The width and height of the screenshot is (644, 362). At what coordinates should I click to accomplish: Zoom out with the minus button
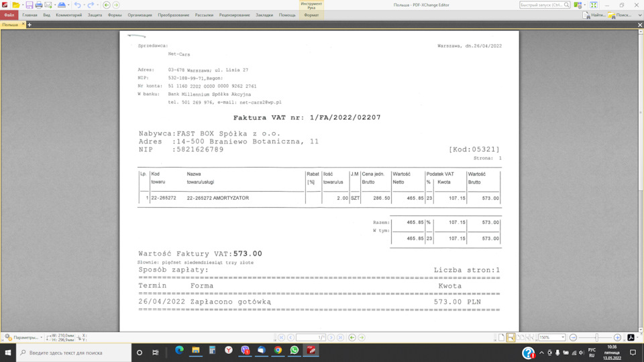pyautogui.click(x=573, y=337)
